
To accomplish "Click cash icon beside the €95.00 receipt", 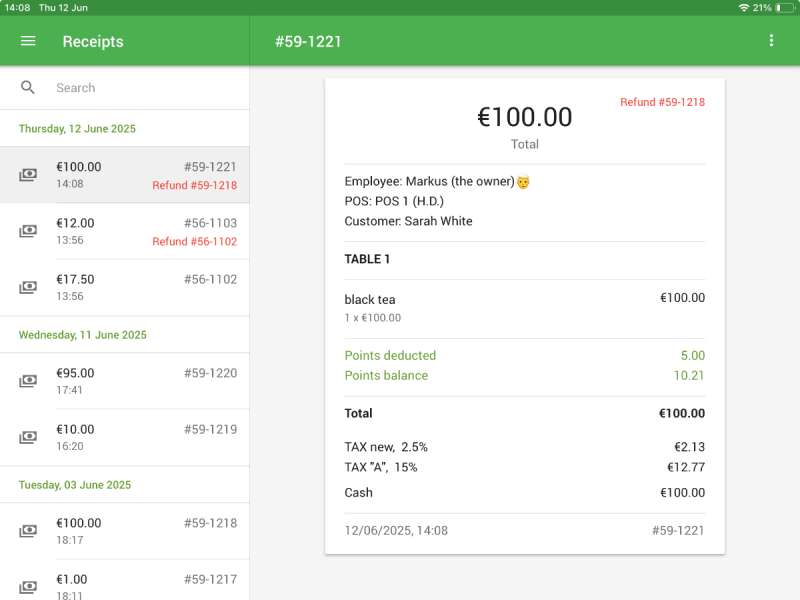I will pos(28,381).
